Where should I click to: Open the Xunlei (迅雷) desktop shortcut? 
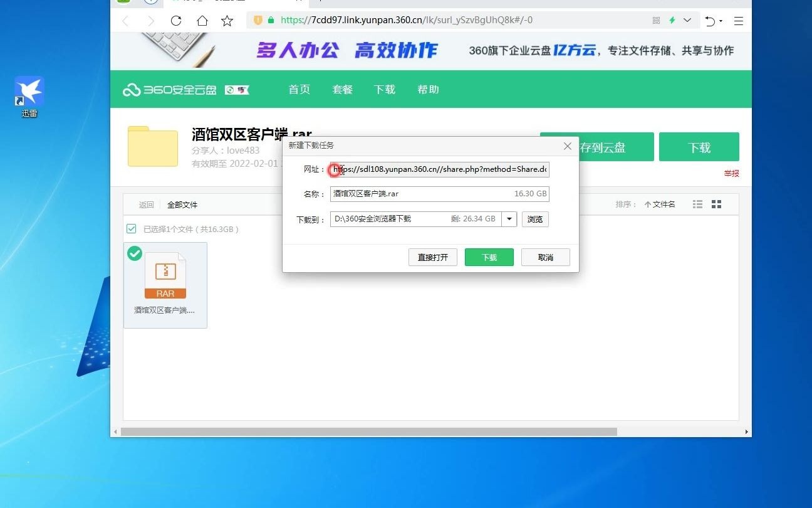point(29,97)
